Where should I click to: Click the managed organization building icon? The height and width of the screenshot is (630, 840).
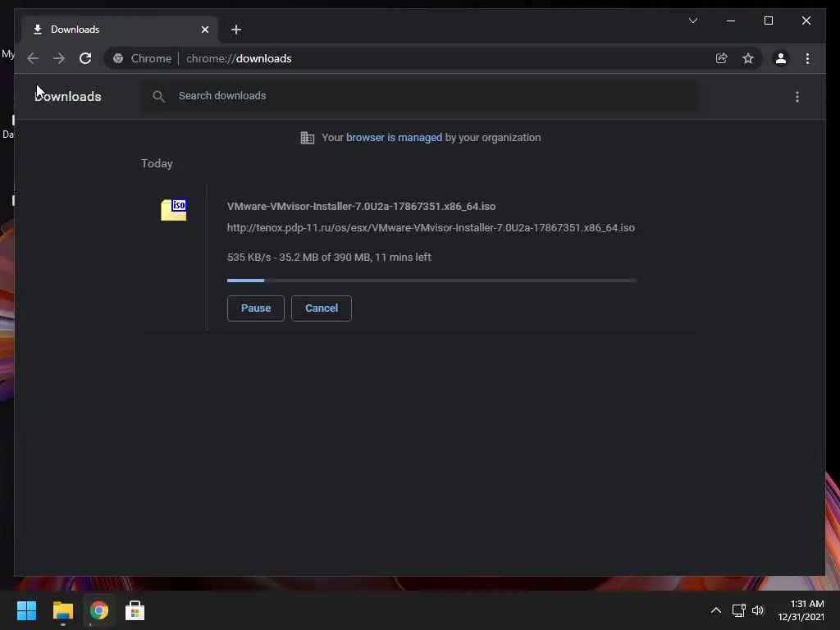pyautogui.click(x=308, y=138)
